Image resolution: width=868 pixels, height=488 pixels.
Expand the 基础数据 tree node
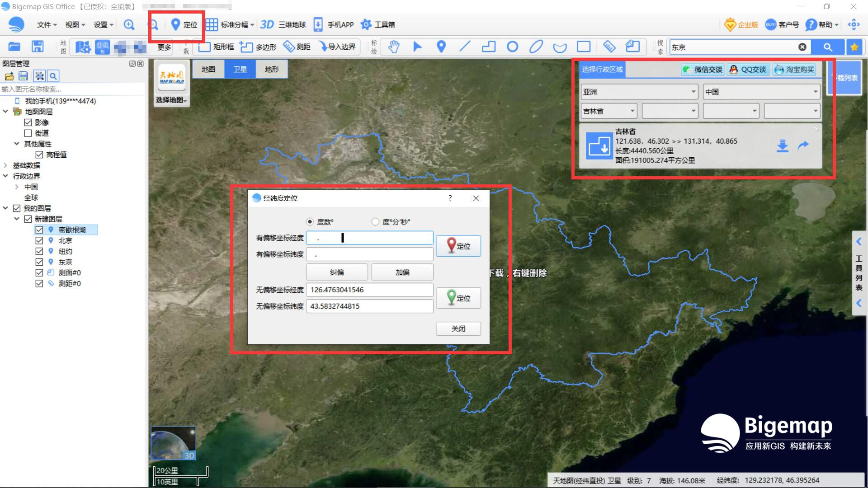pos(5,165)
